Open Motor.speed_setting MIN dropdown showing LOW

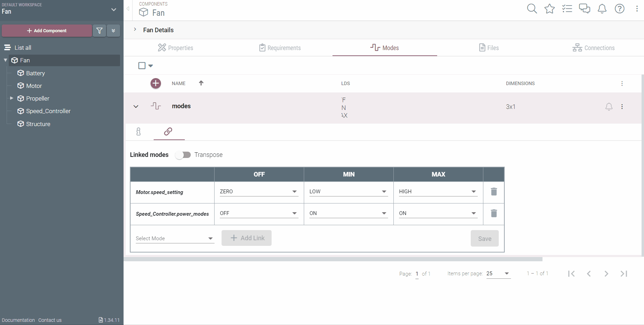(349, 192)
